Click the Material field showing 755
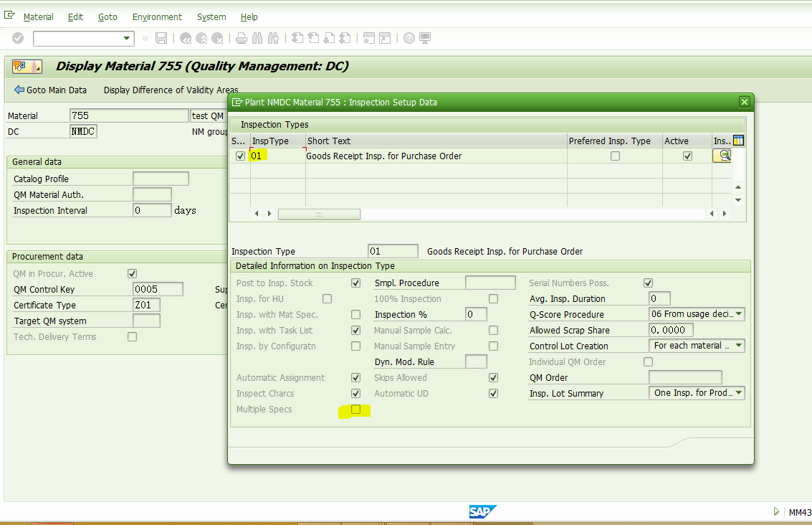The height and width of the screenshot is (525, 812). pyautogui.click(x=129, y=115)
